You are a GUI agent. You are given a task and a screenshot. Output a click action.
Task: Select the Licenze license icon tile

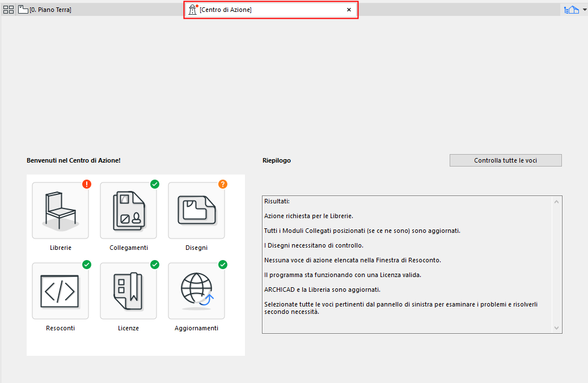[x=128, y=291]
